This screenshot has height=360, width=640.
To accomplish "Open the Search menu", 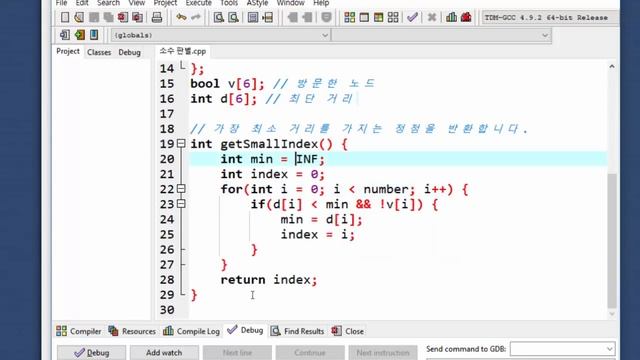I will pos(108,3).
